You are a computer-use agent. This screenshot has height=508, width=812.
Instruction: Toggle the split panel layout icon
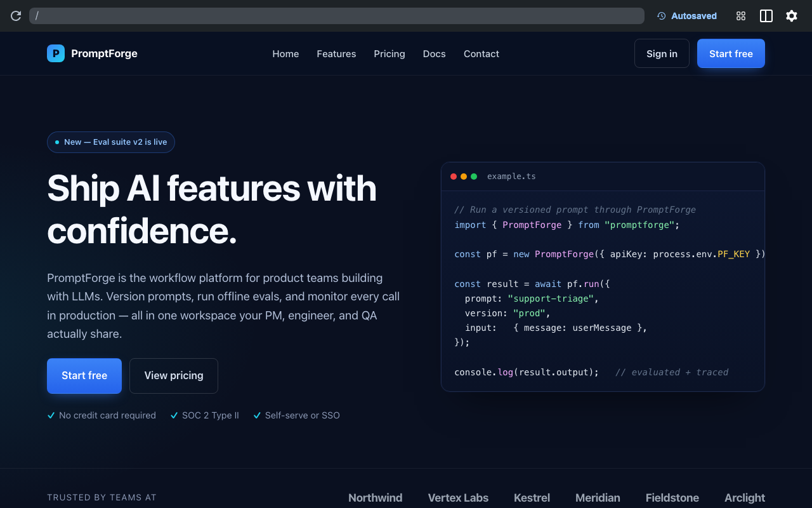point(766,16)
